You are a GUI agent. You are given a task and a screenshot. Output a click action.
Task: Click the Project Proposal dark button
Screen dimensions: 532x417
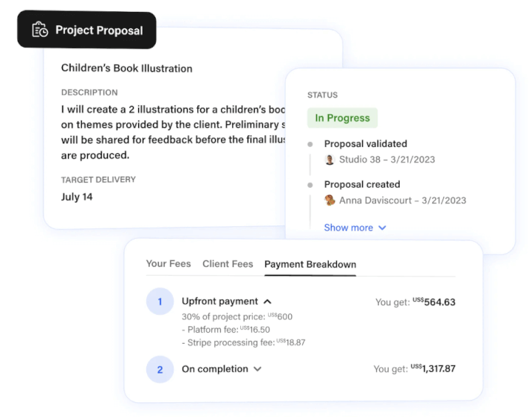(87, 30)
